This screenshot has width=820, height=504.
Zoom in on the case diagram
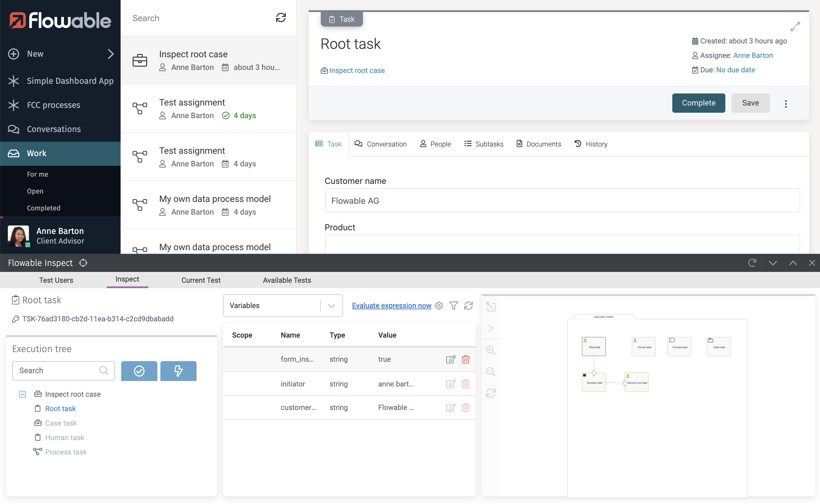[491, 350]
